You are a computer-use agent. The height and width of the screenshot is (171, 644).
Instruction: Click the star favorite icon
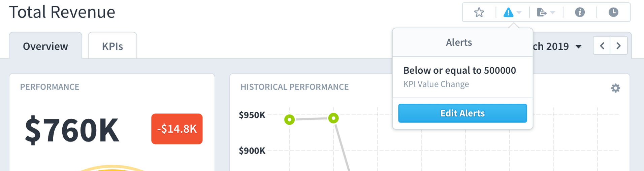(x=479, y=12)
